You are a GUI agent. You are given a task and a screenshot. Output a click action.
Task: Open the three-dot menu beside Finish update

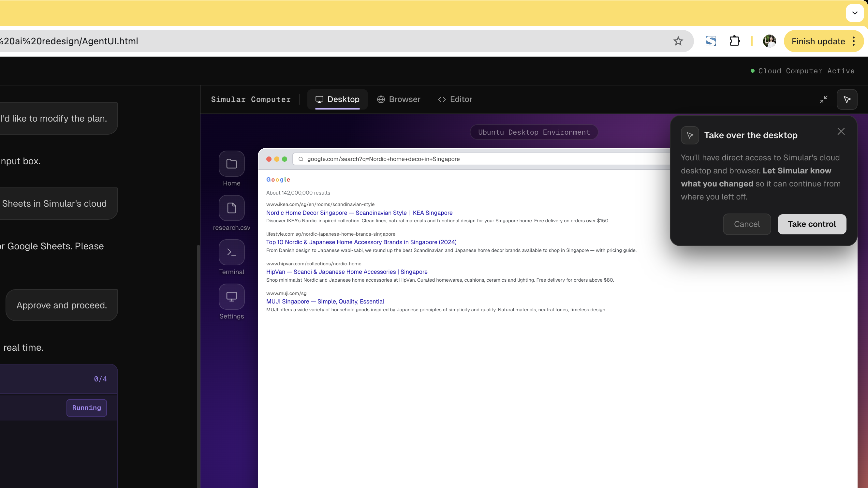point(853,41)
